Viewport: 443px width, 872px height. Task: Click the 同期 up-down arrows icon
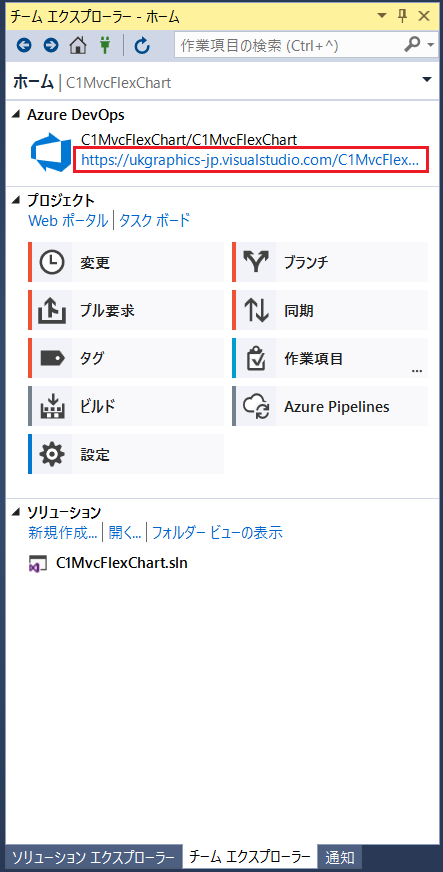tap(256, 310)
